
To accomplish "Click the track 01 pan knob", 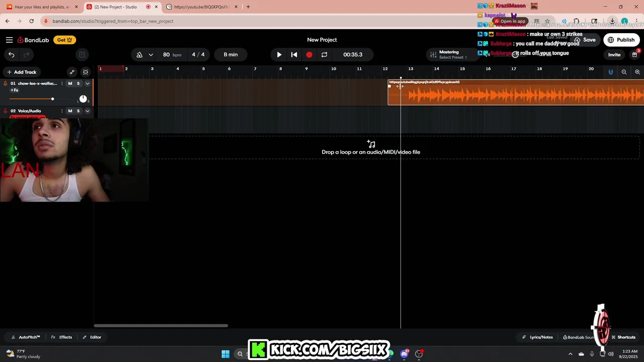I will click(83, 99).
